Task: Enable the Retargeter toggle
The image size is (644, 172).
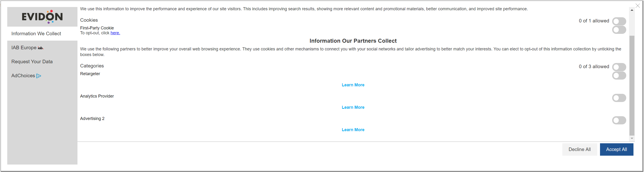Action: pyautogui.click(x=619, y=76)
